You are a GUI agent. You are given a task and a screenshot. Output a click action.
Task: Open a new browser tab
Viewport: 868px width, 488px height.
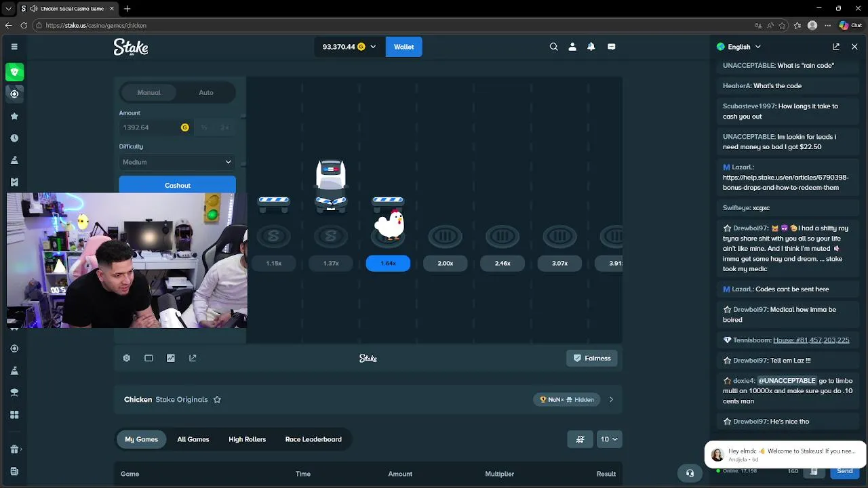tap(127, 8)
